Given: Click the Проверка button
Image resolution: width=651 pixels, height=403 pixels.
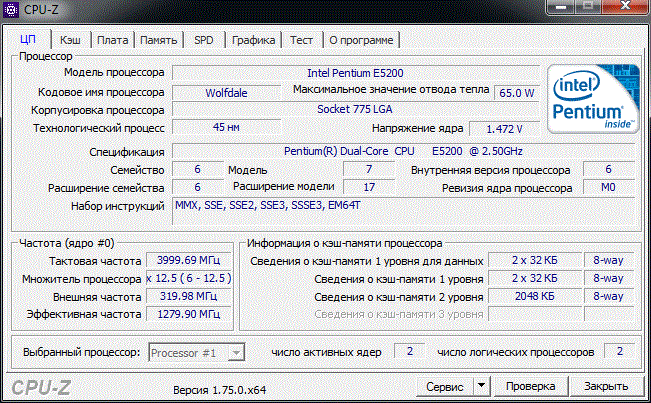Looking at the screenshot, I should pos(531,386).
